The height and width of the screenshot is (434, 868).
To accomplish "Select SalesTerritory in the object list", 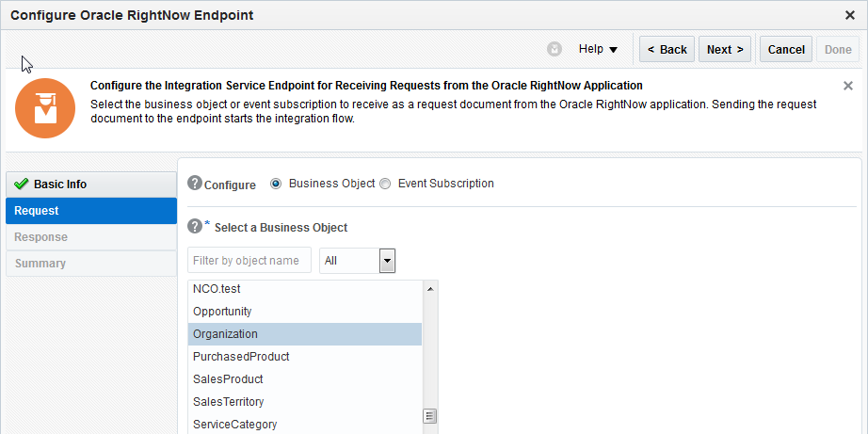I will point(305,402).
